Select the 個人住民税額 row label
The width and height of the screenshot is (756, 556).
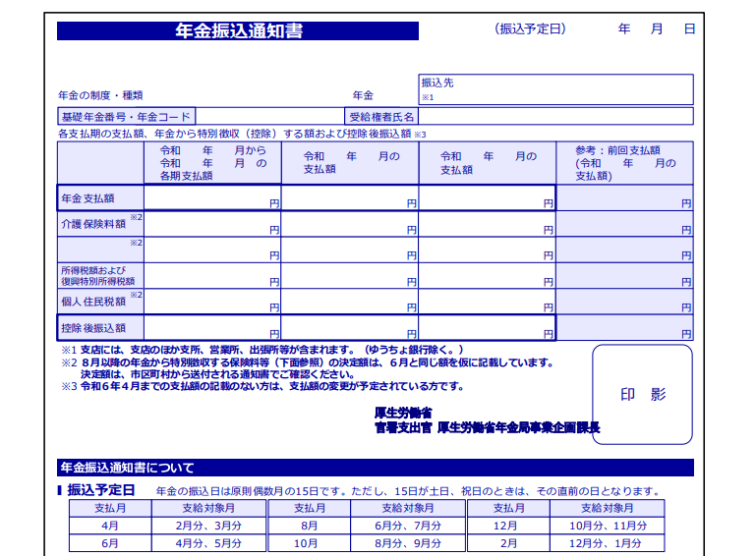[100, 301]
